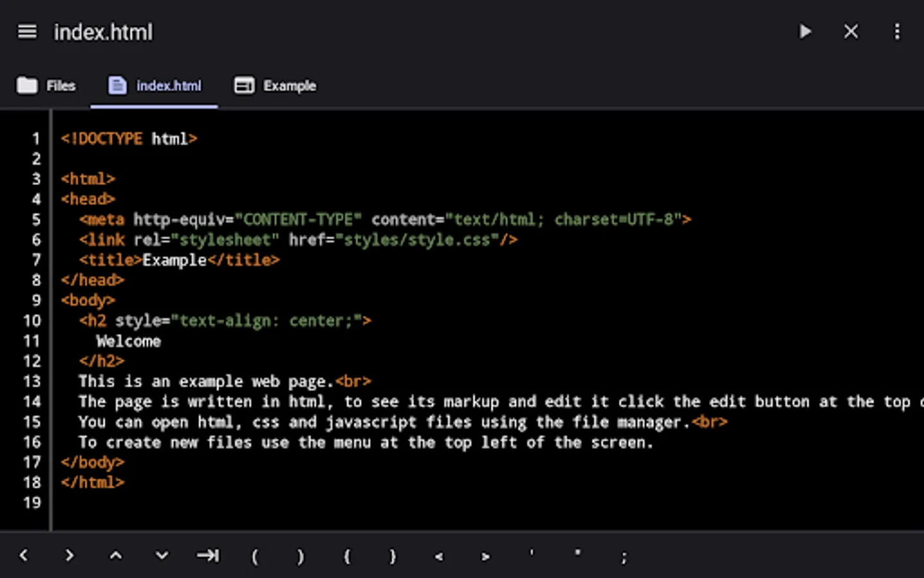Select the index.html tab
This screenshot has width=924, height=578.
155,85
